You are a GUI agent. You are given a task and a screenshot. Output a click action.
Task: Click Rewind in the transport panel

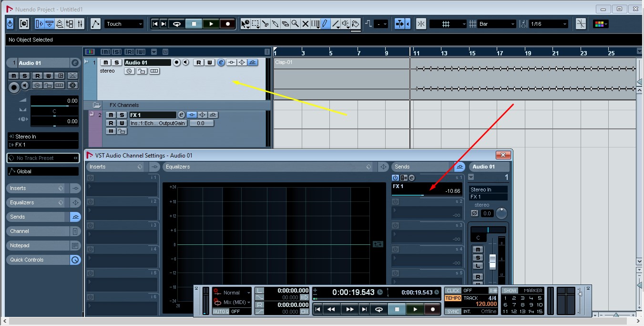pyautogui.click(x=331, y=309)
